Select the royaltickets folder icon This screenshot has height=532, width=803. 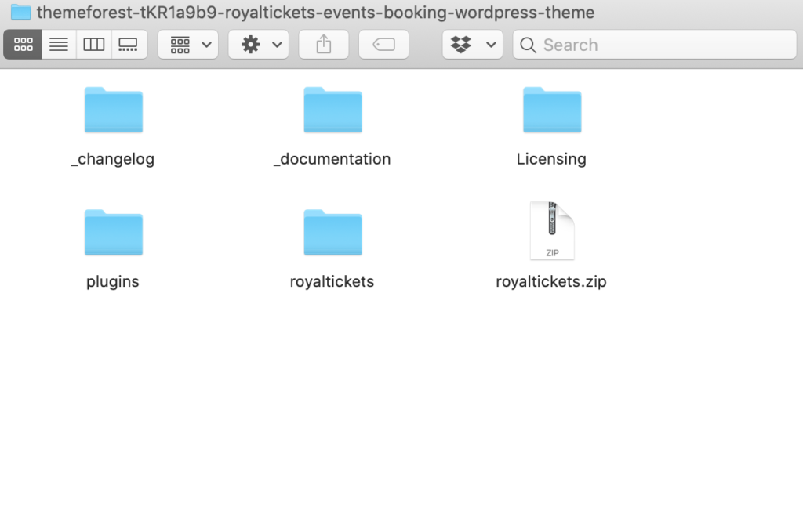332,232
